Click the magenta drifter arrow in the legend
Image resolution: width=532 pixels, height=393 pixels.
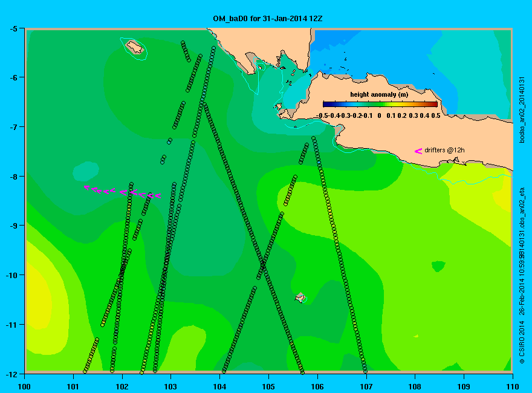point(418,151)
